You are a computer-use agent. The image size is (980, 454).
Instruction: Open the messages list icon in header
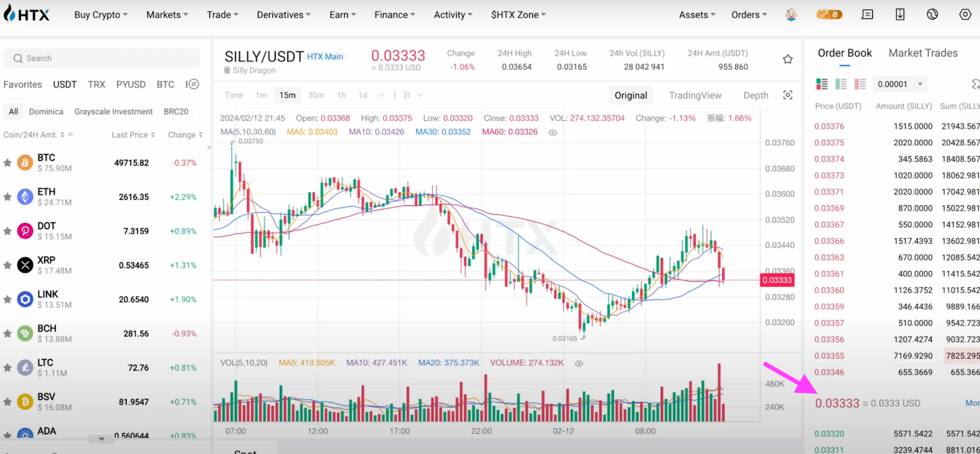(x=867, y=14)
